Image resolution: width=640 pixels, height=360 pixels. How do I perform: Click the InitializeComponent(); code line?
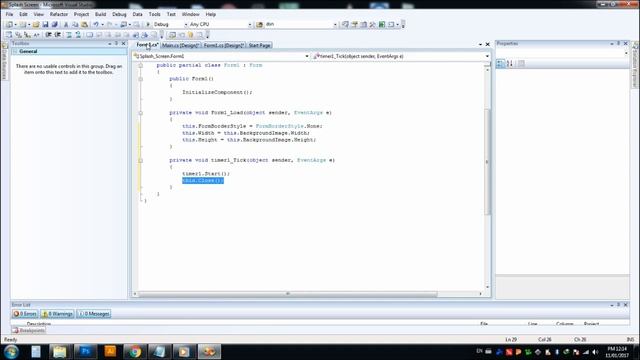click(x=217, y=92)
